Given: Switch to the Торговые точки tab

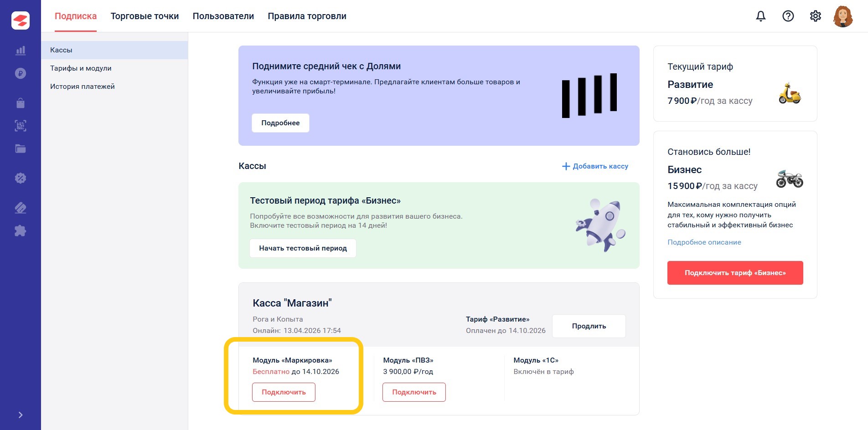Looking at the screenshot, I should (x=145, y=16).
